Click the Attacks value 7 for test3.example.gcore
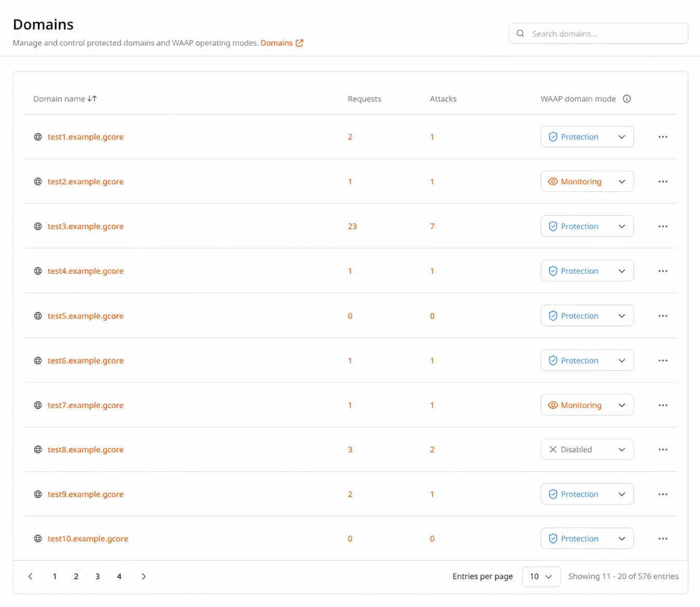 click(432, 226)
